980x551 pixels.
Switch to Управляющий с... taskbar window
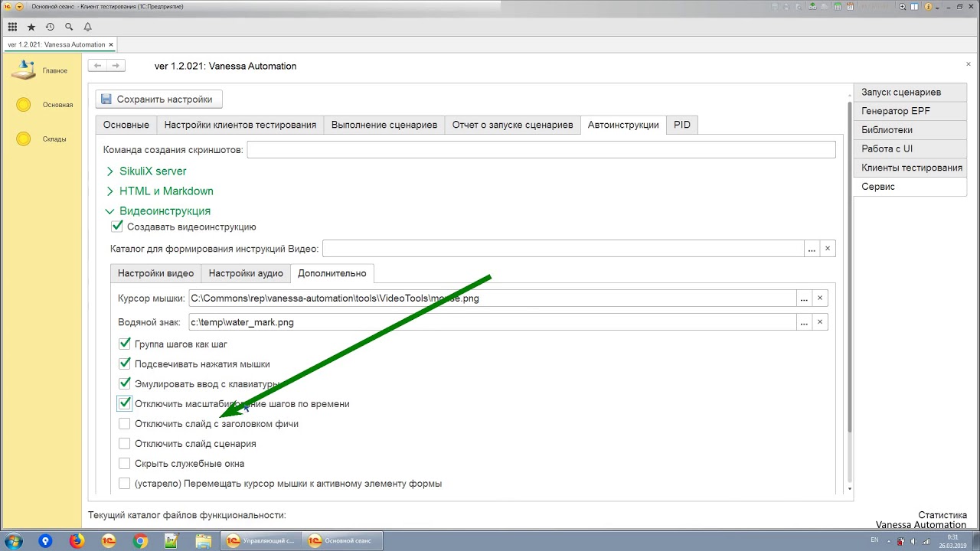click(261, 541)
